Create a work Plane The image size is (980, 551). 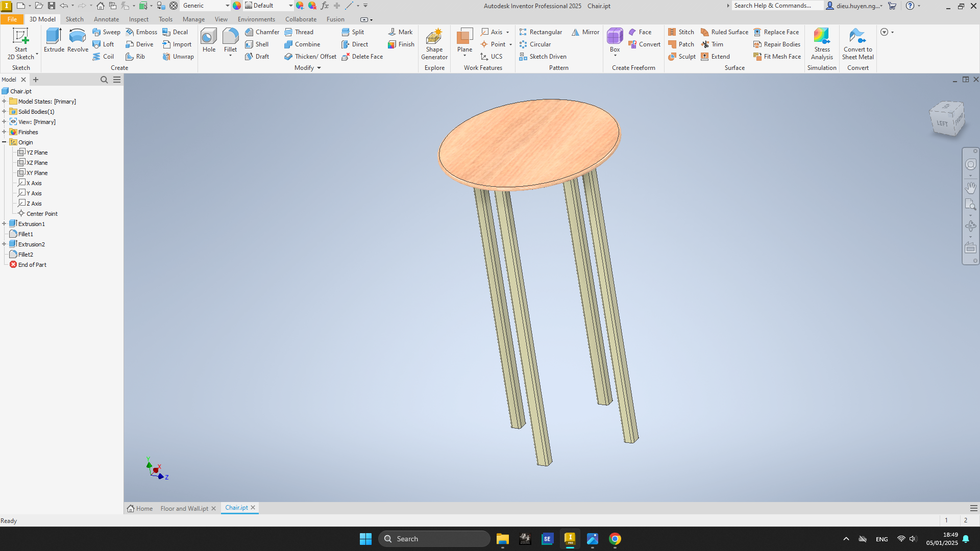pos(464,40)
